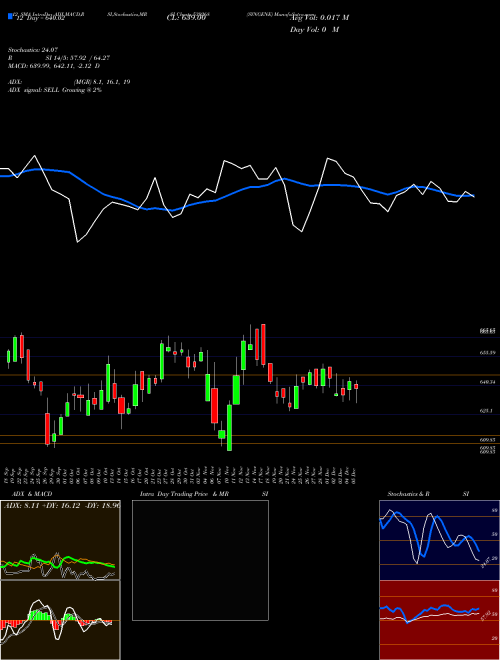The image size is (500, 660).
Task: Click the 633.39 price axis label
Action: (487, 353)
